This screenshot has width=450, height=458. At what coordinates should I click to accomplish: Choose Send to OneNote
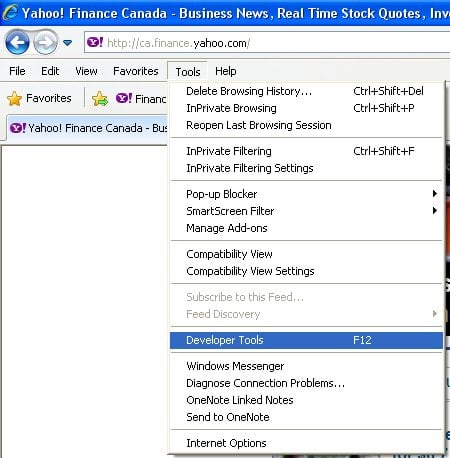307,417
